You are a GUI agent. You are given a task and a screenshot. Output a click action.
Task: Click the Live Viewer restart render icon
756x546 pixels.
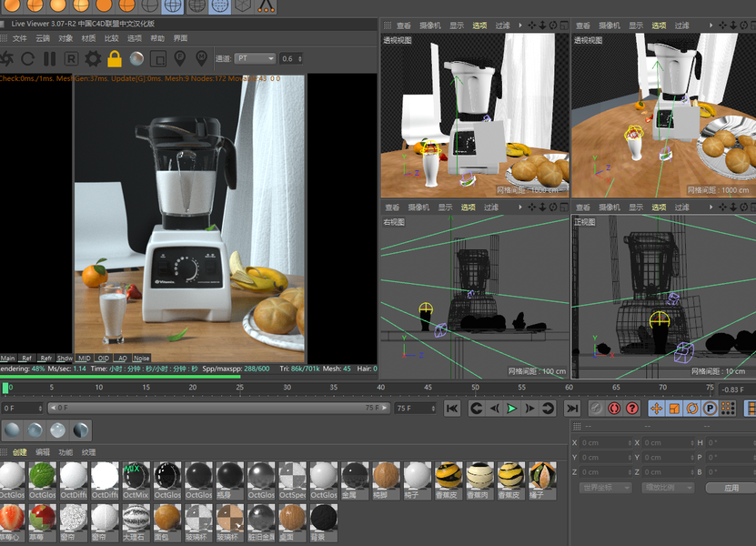(27, 59)
